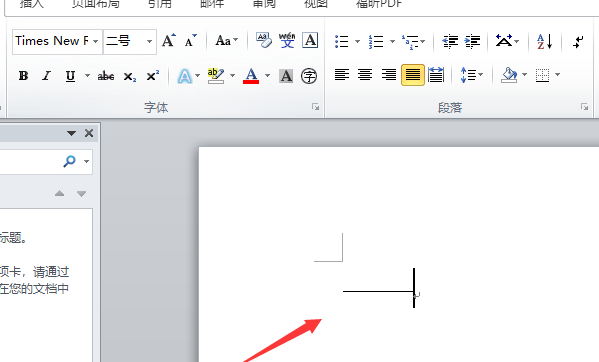Viewport: 599px width, 362px height.
Task: Close the navigation pane
Action: pyautogui.click(x=89, y=133)
